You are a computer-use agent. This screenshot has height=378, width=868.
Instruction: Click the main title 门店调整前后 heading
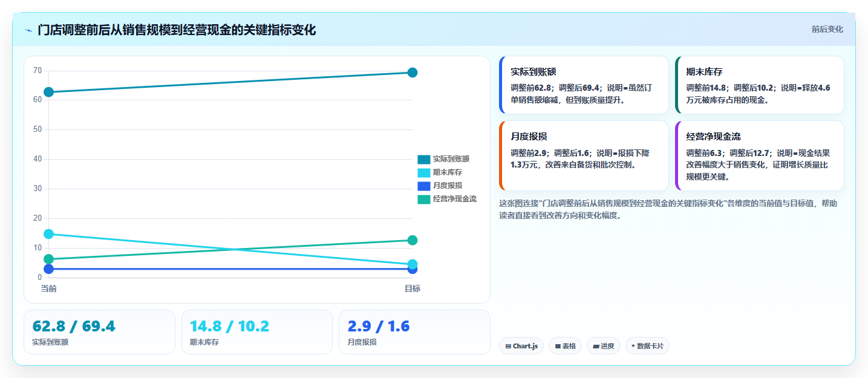click(x=177, y=30)
